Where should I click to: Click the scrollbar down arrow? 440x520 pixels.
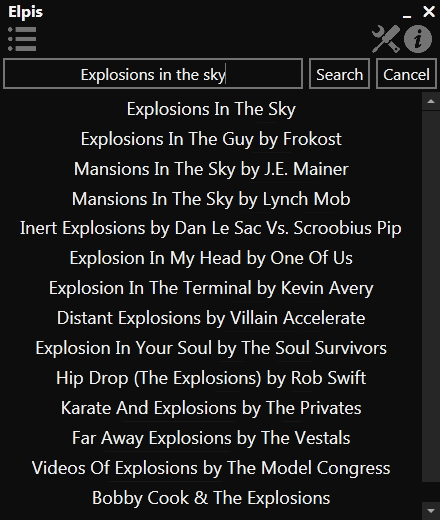click(431, 511)
